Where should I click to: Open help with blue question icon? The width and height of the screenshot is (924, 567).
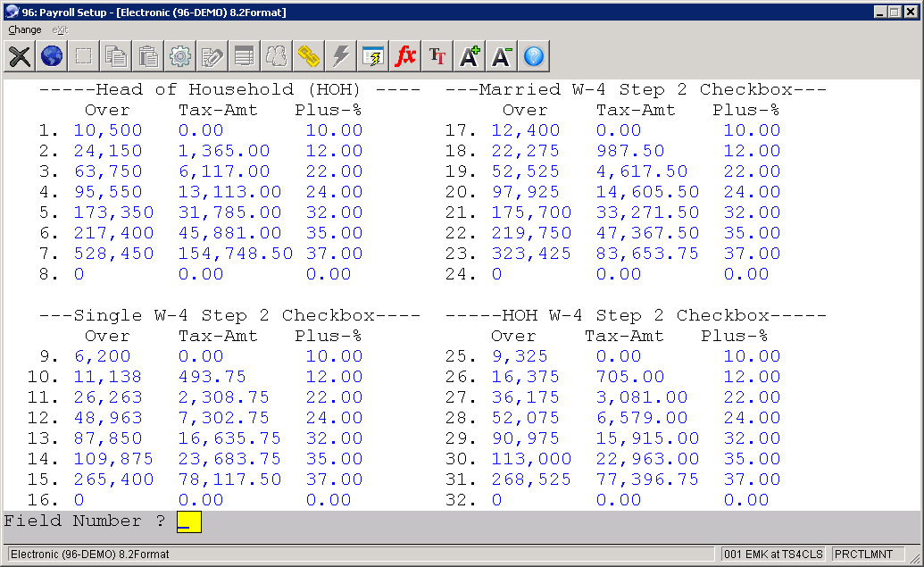(533, 56)
